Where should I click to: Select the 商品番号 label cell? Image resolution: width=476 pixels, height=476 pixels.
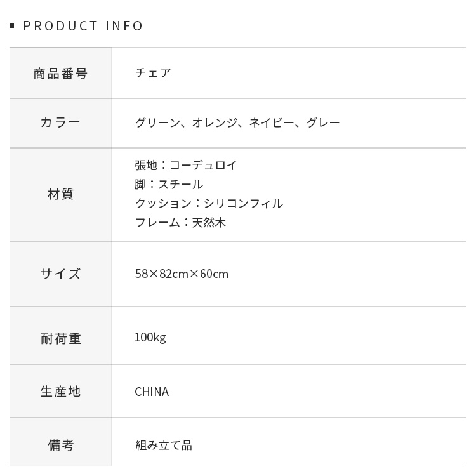click(x=60, y=73)
